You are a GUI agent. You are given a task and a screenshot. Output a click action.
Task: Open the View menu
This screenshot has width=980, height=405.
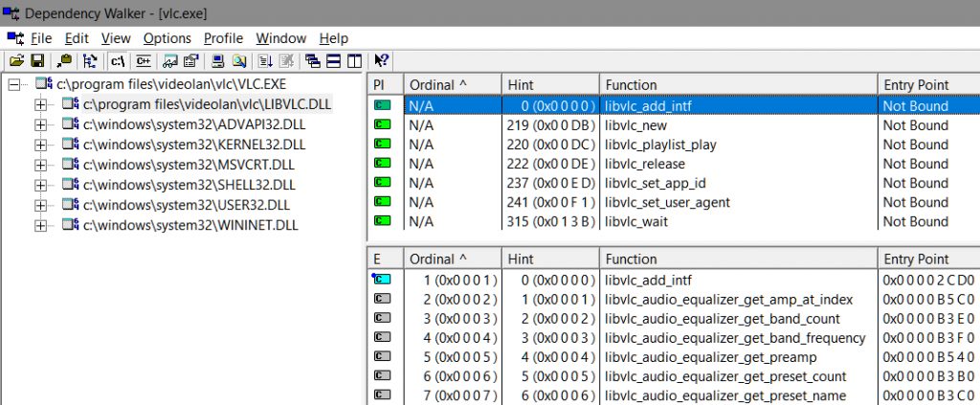pyautogui.click(x=116, y=38)
